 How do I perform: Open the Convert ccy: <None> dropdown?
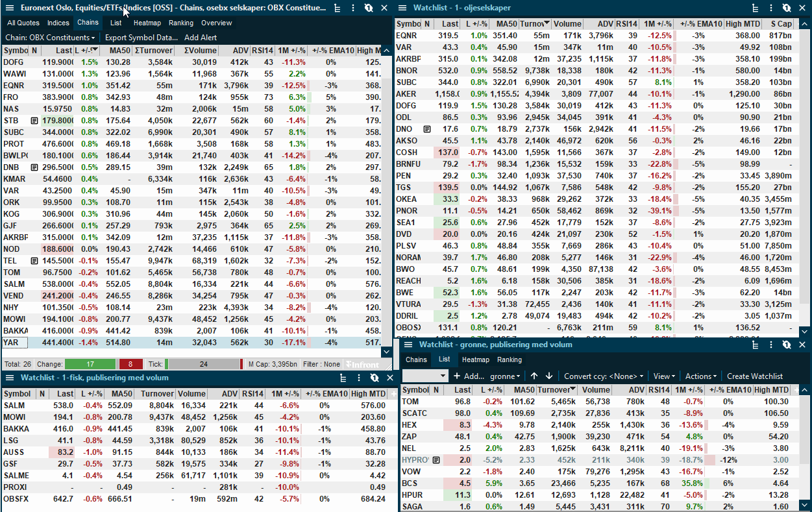click(x=604, y=376)
